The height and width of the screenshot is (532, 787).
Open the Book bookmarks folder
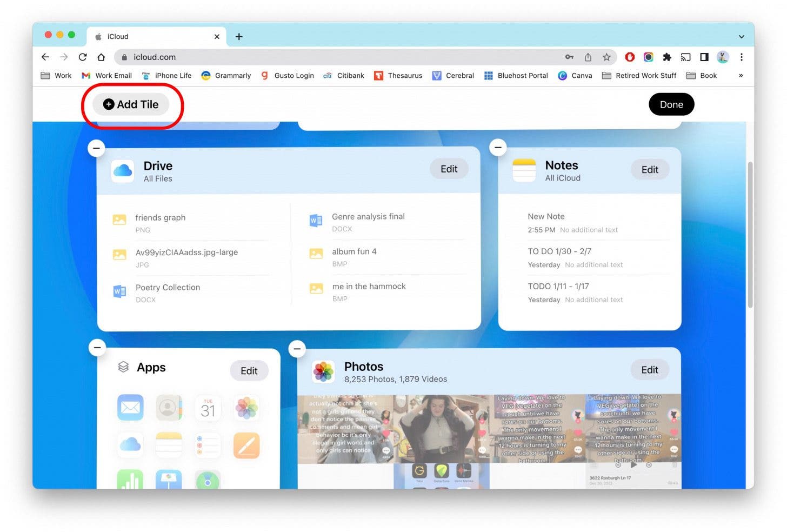point(702,75)
